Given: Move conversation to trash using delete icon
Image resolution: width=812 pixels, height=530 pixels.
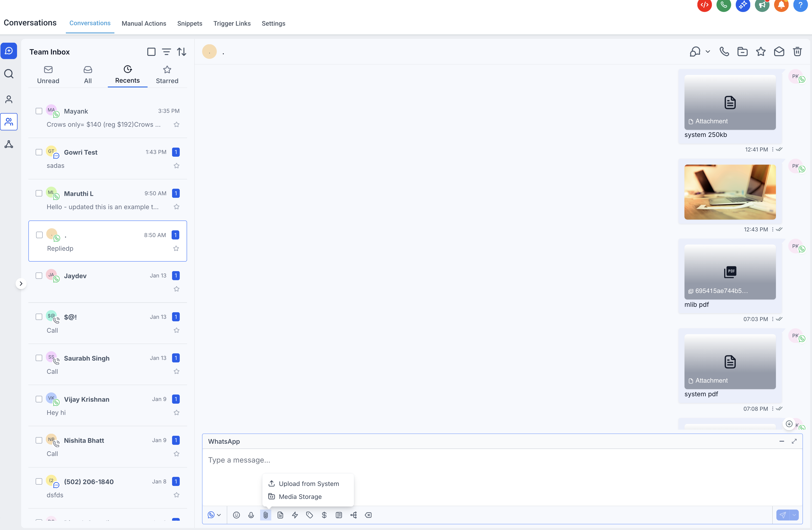Looking at the screenshot, I should point(797,52).
